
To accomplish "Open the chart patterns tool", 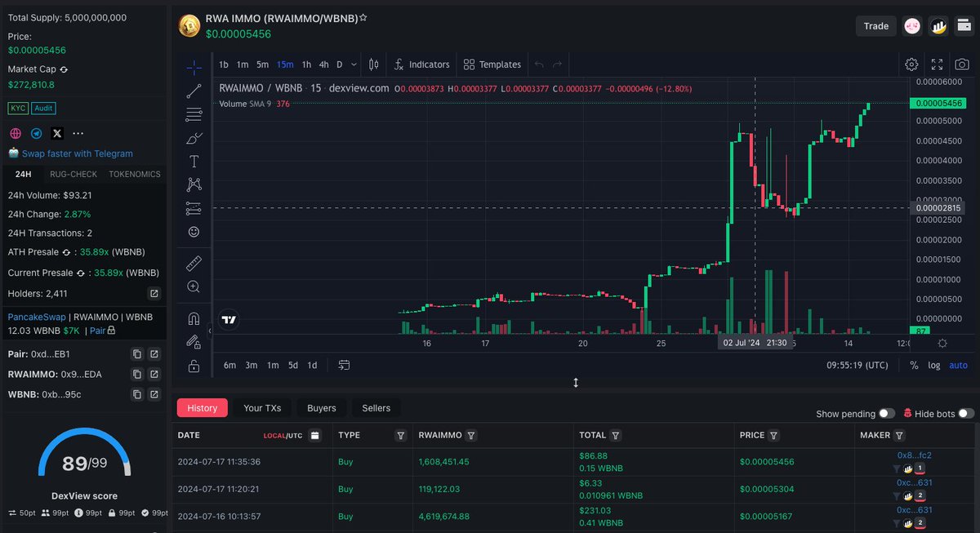I will [194, 184].
